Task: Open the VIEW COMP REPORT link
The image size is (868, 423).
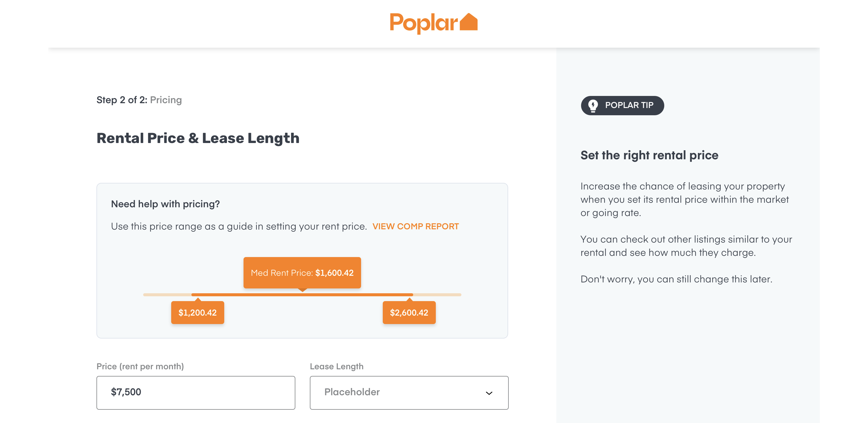Action: [416, 226]
